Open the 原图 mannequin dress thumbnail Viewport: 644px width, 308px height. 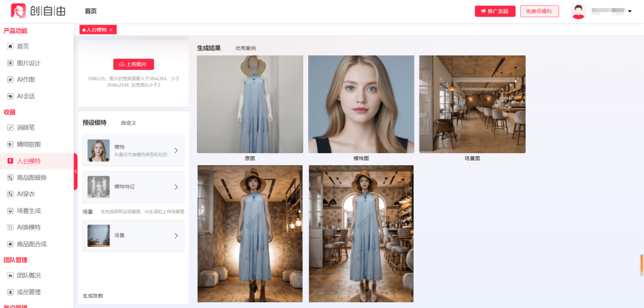250,104
